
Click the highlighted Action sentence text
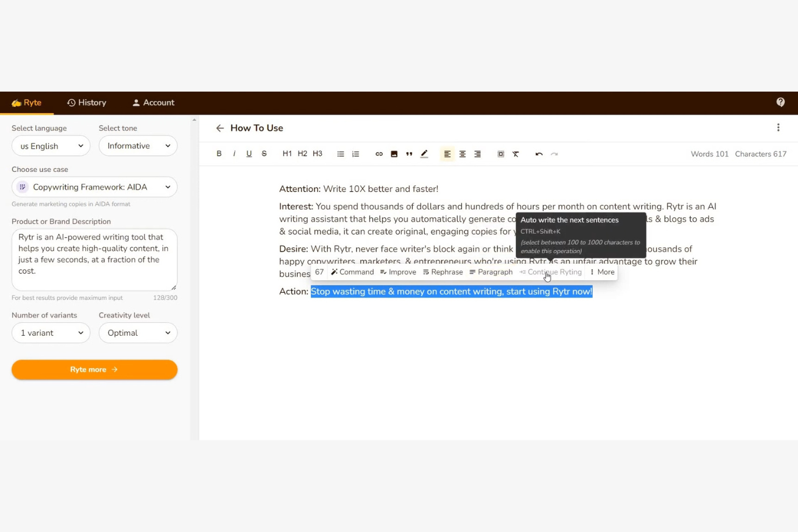point(451,292)
